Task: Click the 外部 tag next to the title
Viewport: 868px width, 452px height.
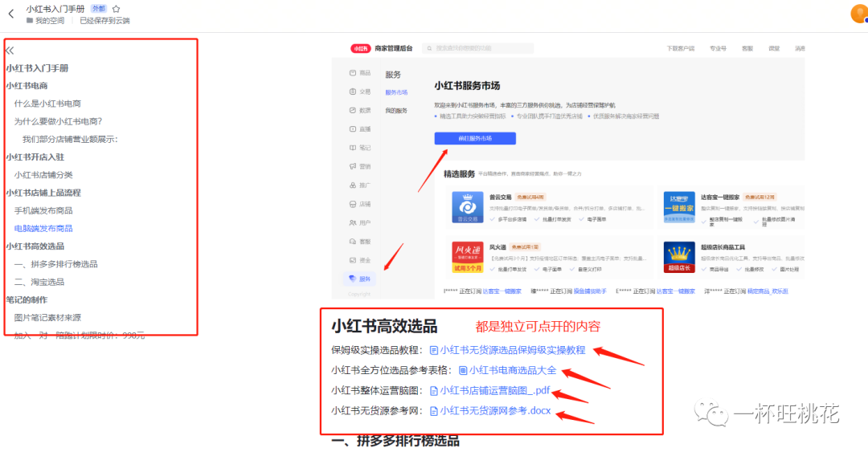Action: pyautogui.click(x=99, y=9)
